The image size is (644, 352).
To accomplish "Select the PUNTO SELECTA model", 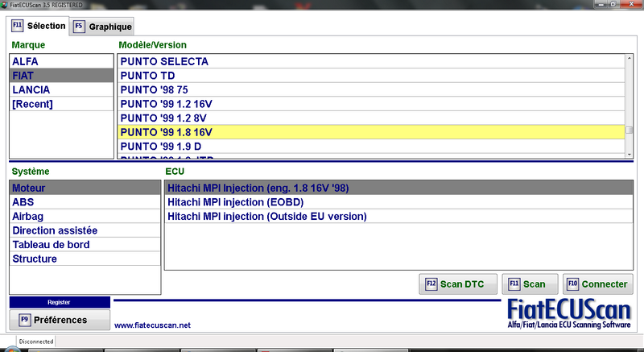I will point(371,61).
